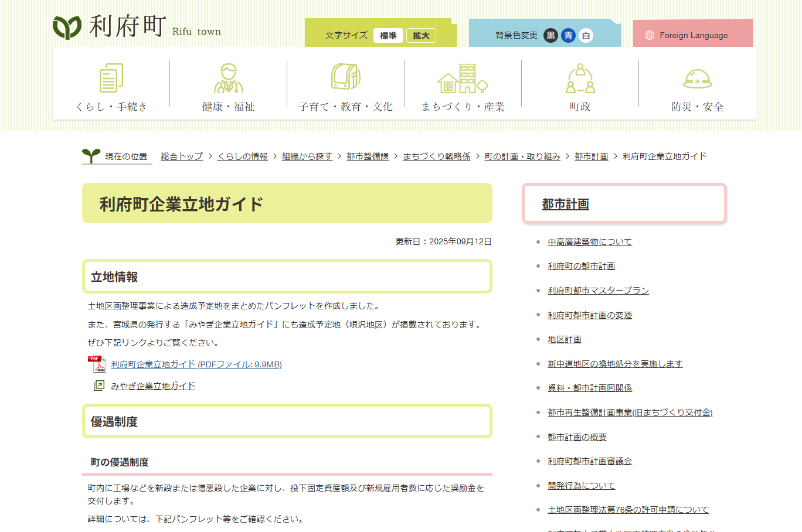802x532 pixels.
Task: Open 資料・都市計画図関係 link
Action: [x=590, y=388]
